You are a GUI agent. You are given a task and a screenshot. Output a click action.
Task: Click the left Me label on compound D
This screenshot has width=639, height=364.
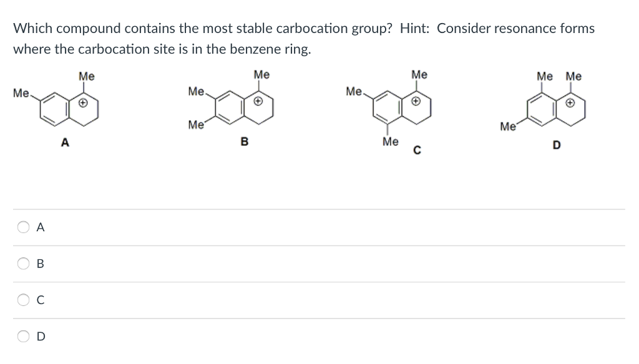(x=506, y=126)
